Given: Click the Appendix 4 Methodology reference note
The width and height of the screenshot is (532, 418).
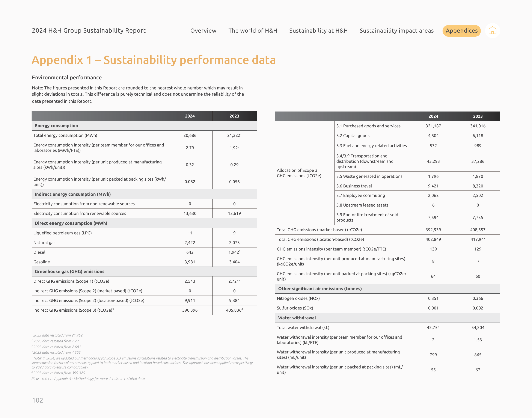Looking at the screenshot, I should pos(88,379).
